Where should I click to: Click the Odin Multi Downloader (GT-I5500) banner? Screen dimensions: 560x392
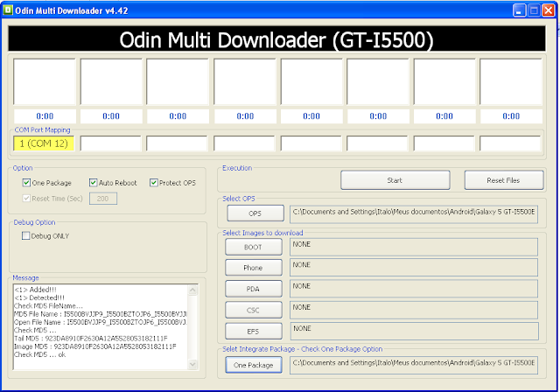[276, 39]
